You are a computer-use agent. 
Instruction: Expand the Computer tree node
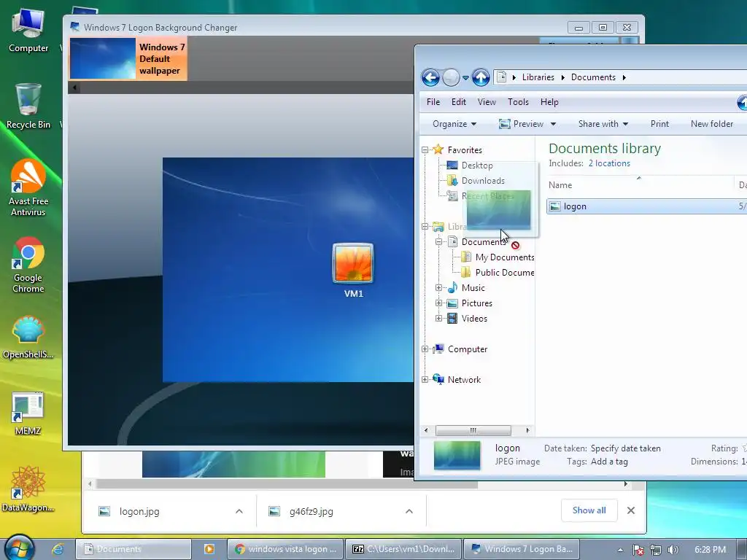pyautogui.click(x=425, y=349)
